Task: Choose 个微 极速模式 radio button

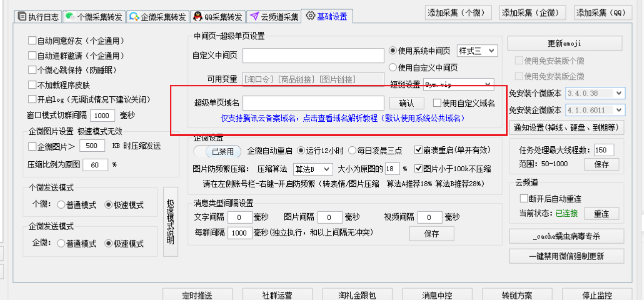Action: click(108, 205)
